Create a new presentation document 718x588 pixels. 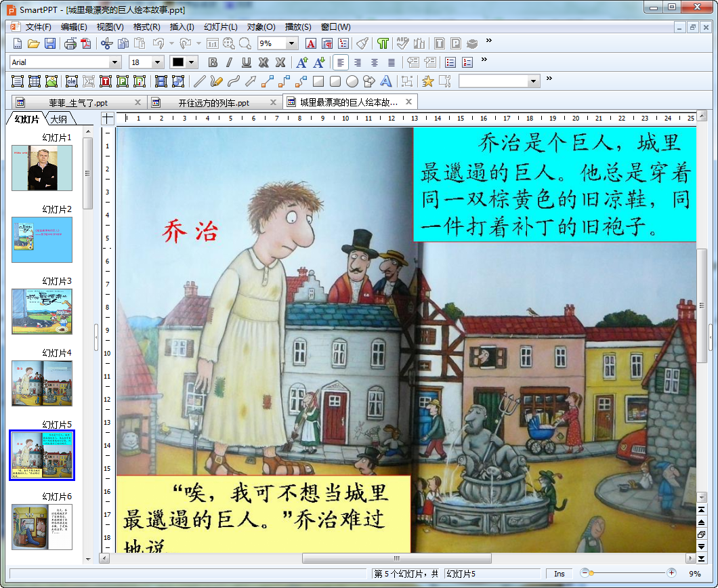[x=17, y=43]
